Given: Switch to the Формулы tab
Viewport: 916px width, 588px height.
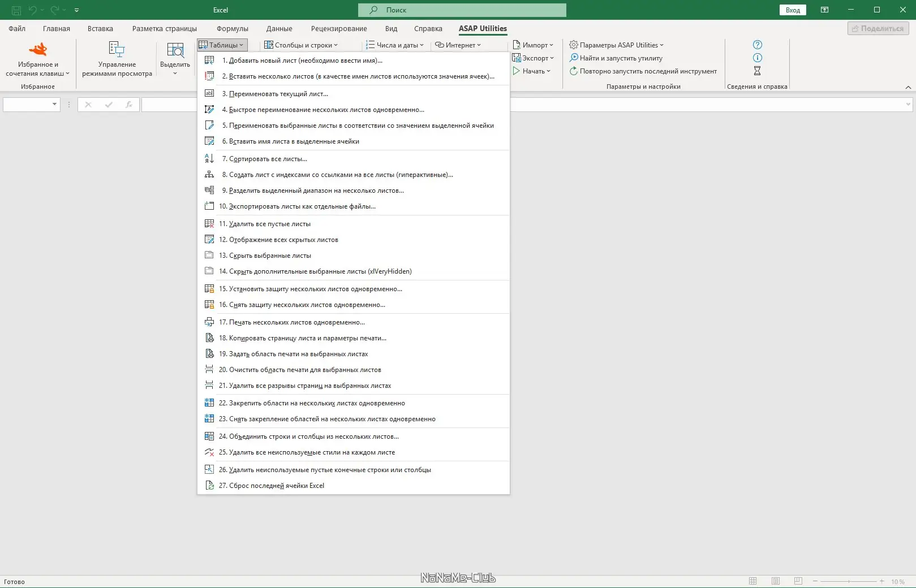Looking at the screenshot, I should [233, 29].
